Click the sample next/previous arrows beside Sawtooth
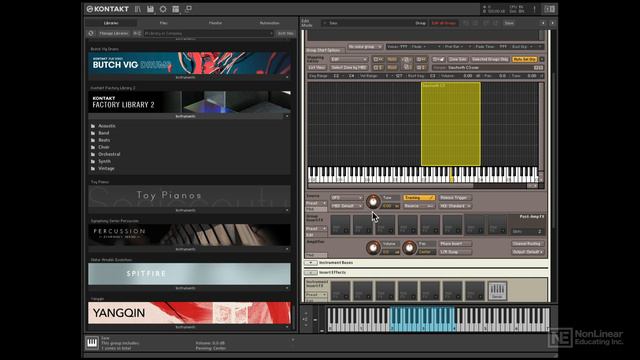Screen dimensions: 640x360 coord(539,68)
